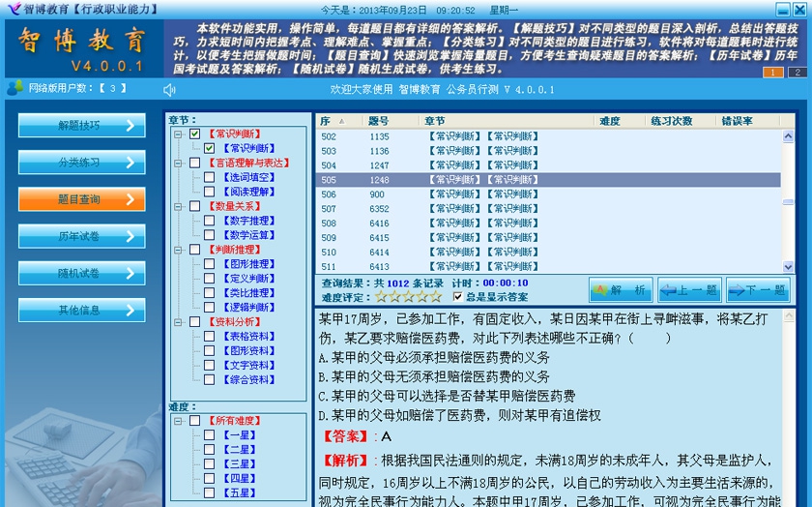This screenshot has width=812, height=507.
Task: Collapse the 【资料分析】 tree node
Action: [x=178, y=322]
